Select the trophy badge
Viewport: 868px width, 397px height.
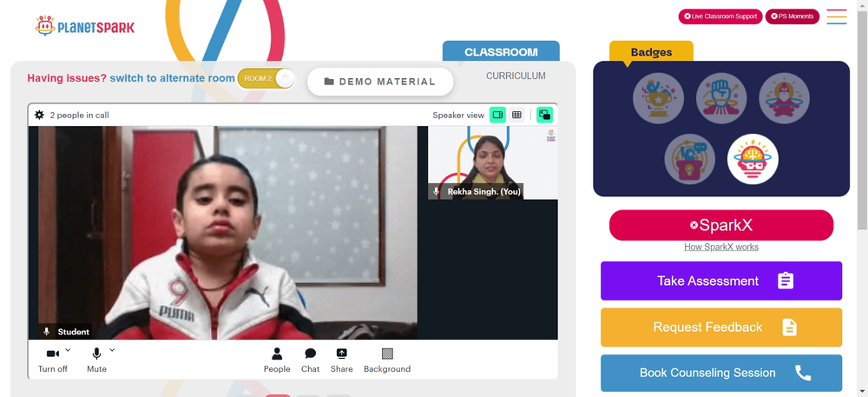pos(658,98)
